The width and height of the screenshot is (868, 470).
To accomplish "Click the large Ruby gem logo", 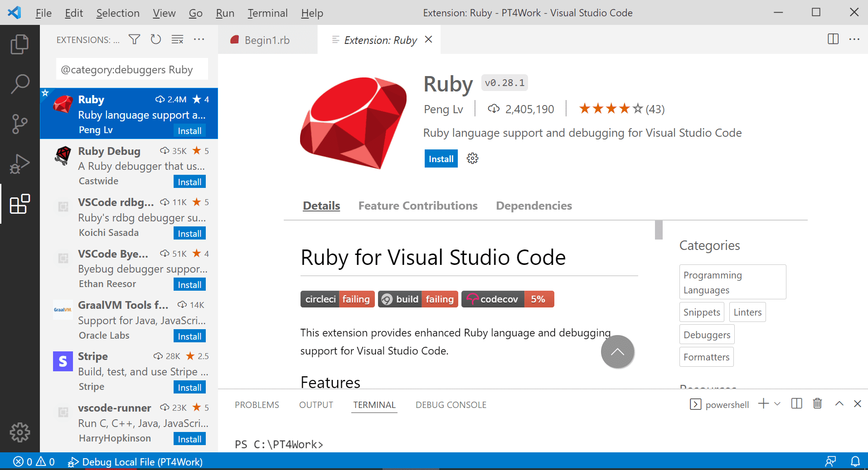I will [x=354, y=122].
